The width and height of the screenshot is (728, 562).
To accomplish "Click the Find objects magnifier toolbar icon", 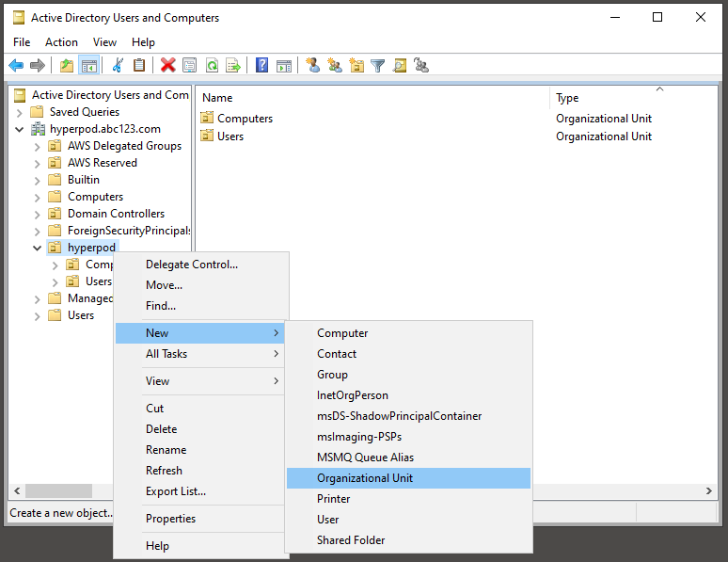I will click(400, 66).
